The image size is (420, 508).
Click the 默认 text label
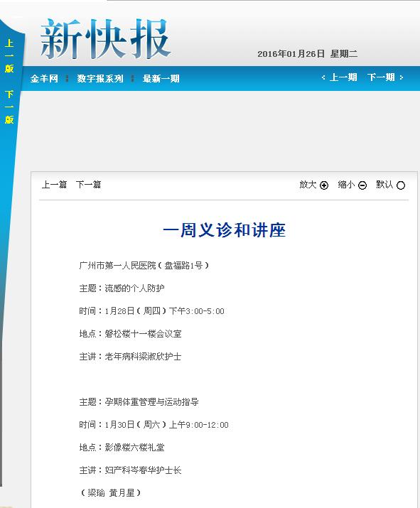(x=384, y=185)
